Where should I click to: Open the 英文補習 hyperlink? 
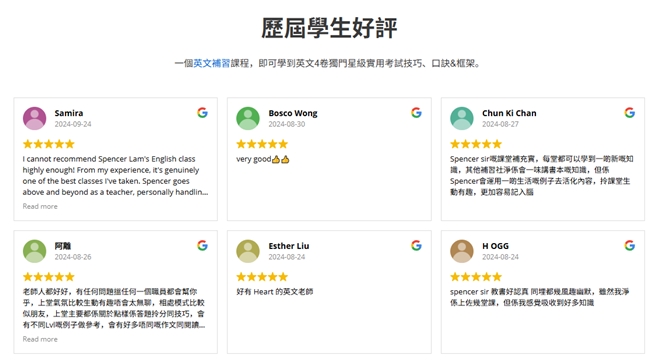coord(212,63)
